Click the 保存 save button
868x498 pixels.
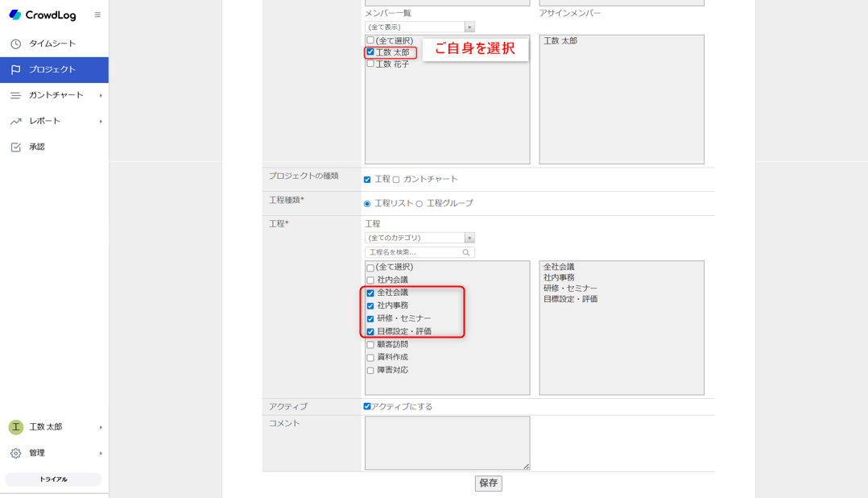point(488,483)
